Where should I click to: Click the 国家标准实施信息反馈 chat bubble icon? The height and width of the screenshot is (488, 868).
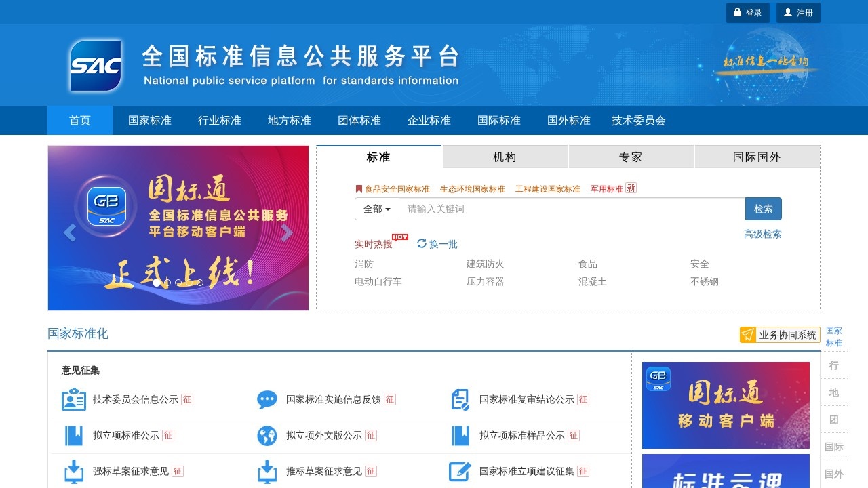coord(267,400)
